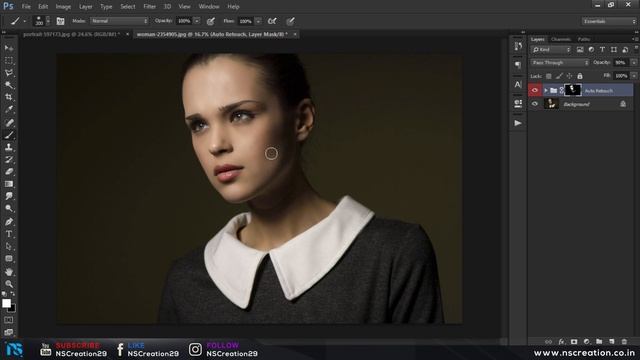Open the Pass Through blend mode dropdown
Viewport: 640px width, 360px height.
pyautogui.click(x=560, y=63)
